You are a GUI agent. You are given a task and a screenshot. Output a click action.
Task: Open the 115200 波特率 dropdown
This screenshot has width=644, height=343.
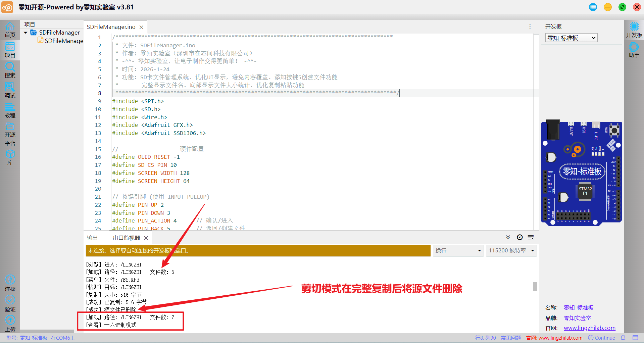511,251
